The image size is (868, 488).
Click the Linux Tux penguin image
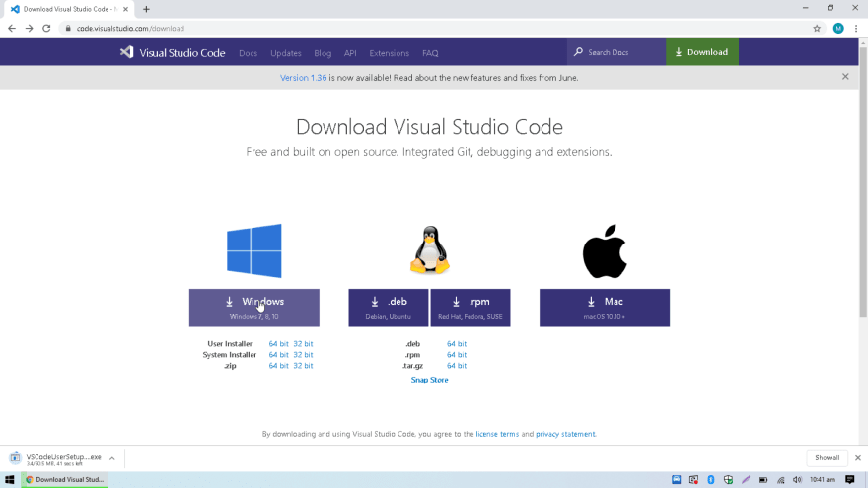(430, 250)
